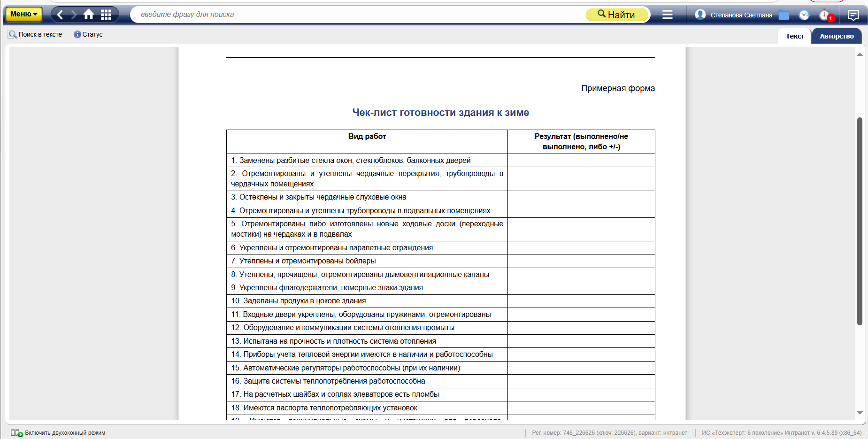The width and height of the screenshot is (868, 439).
Task: Select row 12 системы отопления промыты
Action: coord(367,328)
